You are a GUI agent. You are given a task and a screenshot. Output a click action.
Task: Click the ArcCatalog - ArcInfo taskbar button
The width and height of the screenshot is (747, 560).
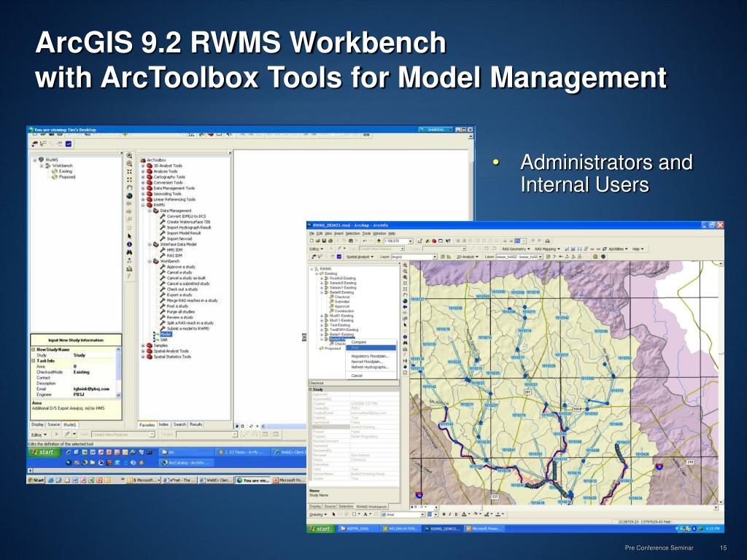(x=186, y=462)
